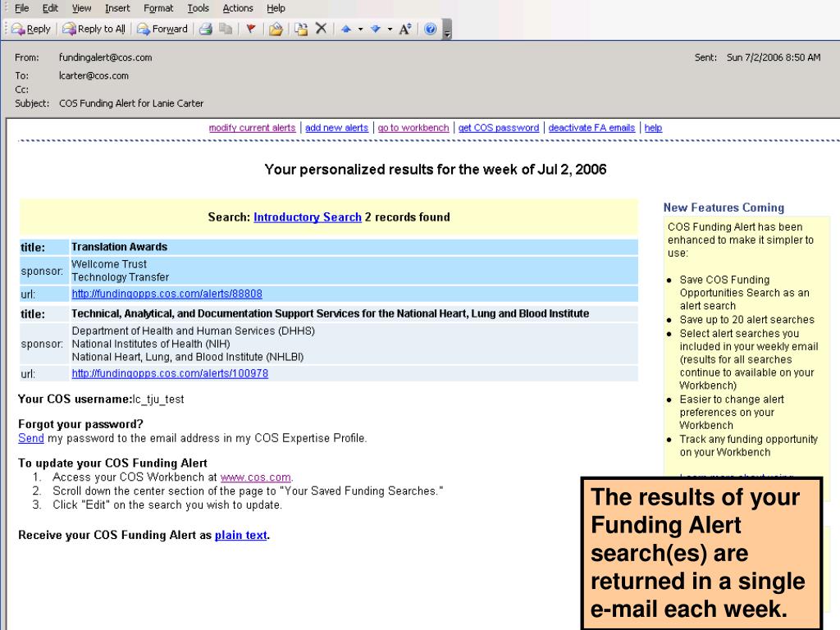Click the subject 'COS Funding Alert for Lanie Carter'
This screenshot has width=840, height=630.
click(131, 103)
